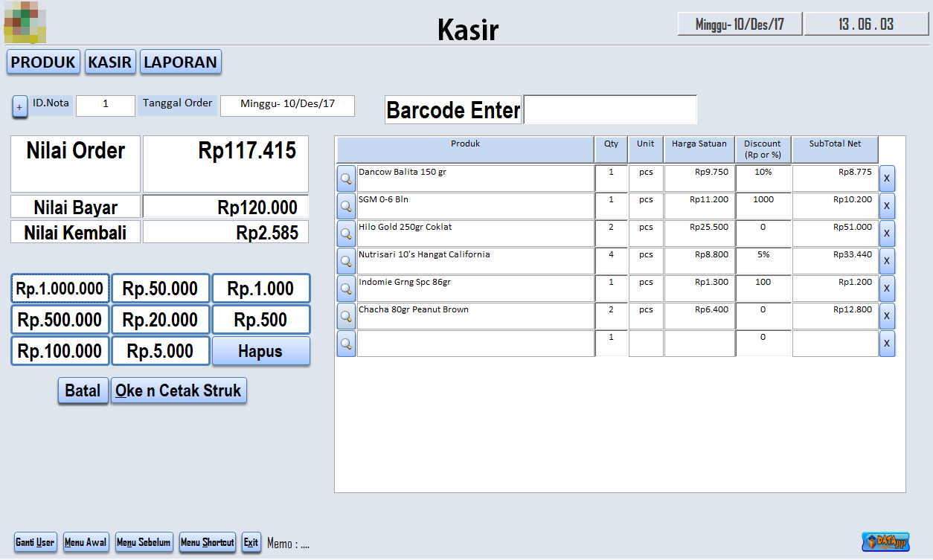Select the KASIR menu button
Screen dimensions: 933x560
pos(109,62)
